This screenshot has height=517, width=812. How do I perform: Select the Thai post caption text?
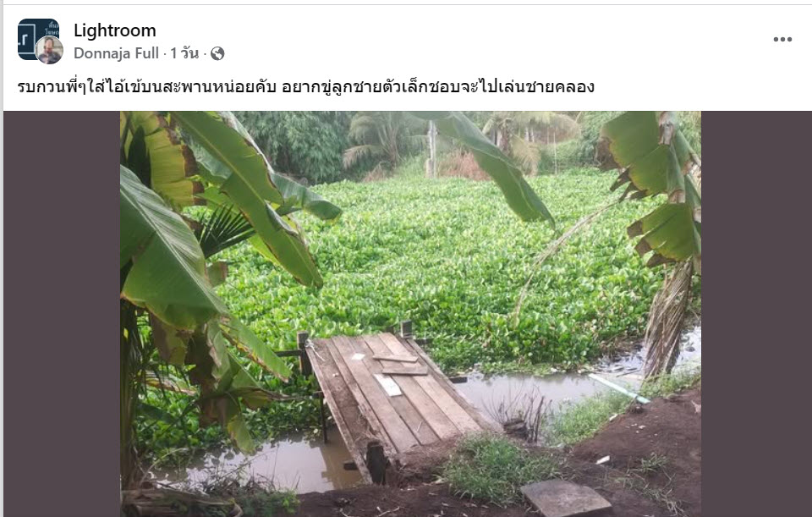pyautogui.click(x=305, y=86)
